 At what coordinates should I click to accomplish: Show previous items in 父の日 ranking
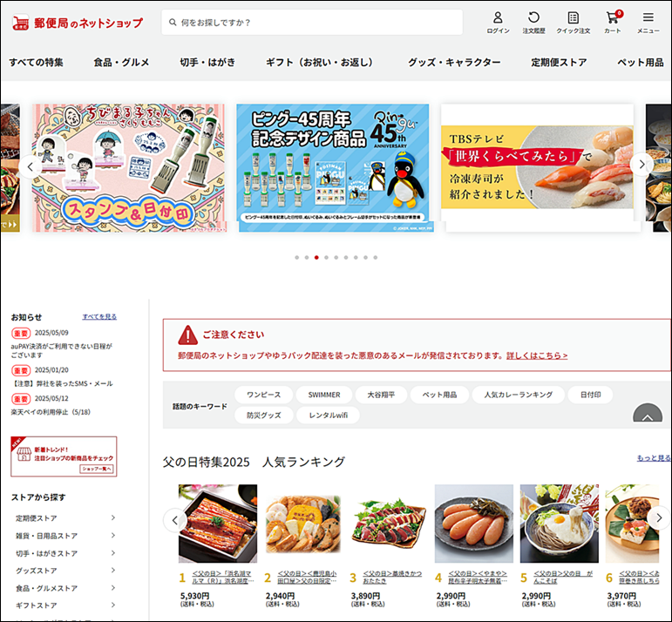[x=175, y=520]
